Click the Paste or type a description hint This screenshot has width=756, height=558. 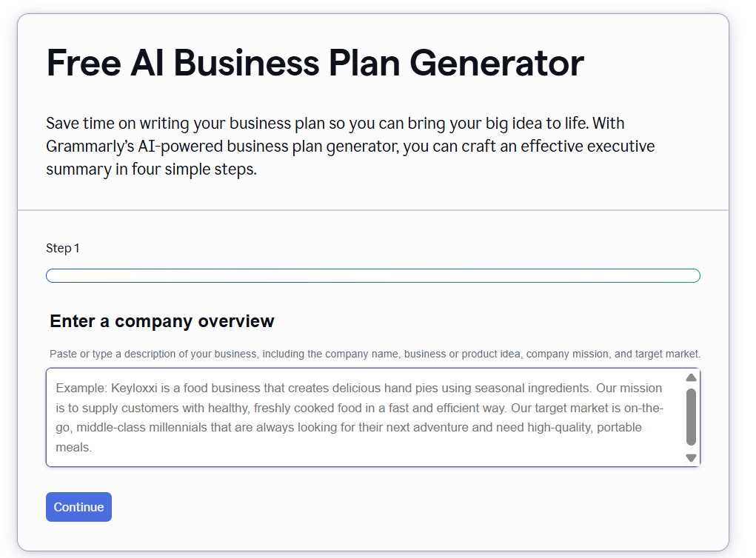click(375, 354)
